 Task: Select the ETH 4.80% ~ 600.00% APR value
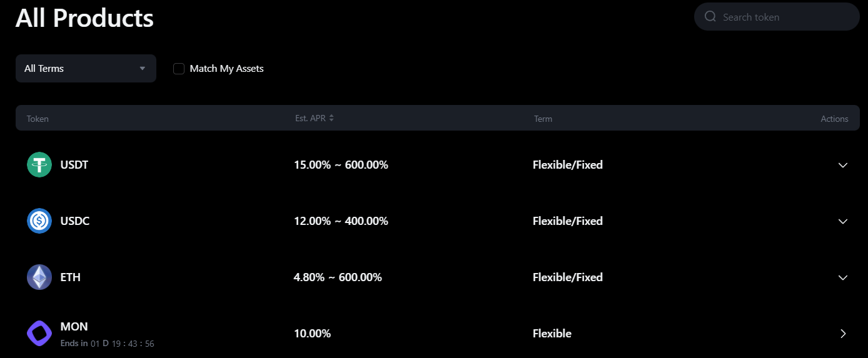(338, 277)
